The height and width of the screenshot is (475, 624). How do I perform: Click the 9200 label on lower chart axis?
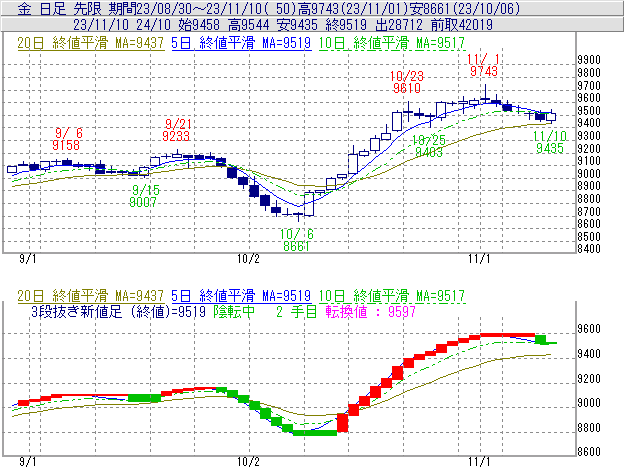(589, 378)
